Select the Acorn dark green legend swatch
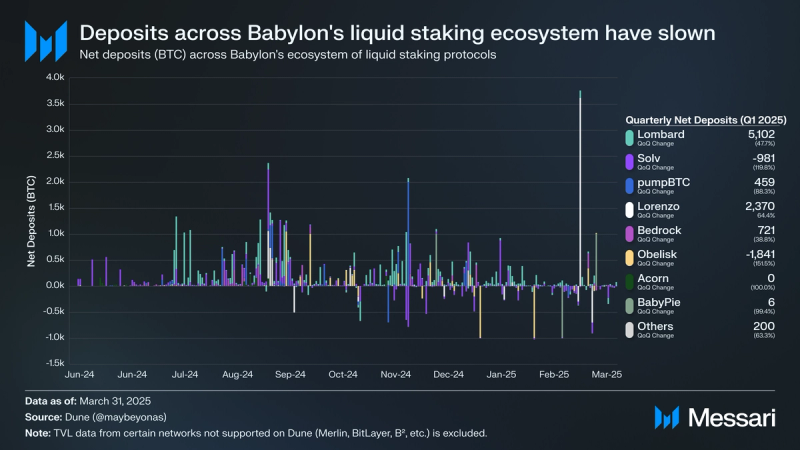This screenshot has width=800, height=450. (x=630, y=282)
